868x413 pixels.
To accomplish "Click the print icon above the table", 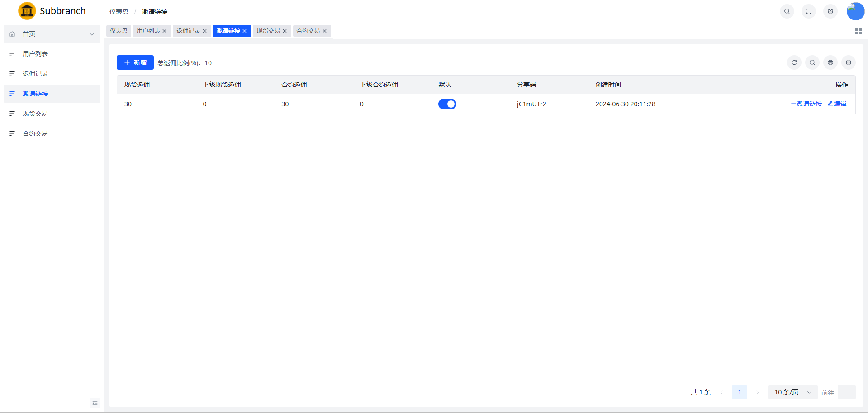I will (830, 62).
